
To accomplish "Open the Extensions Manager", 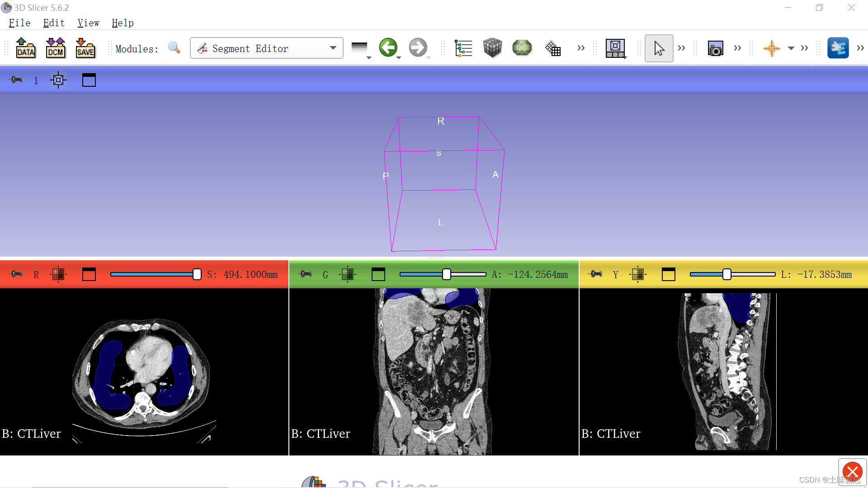I will pyautogui.click(x=839, y=48).
